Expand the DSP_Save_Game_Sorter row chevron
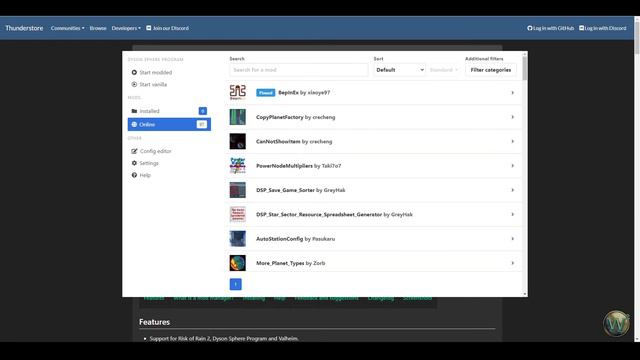This screenshot has width=640, height=360. tap(512, 190)
